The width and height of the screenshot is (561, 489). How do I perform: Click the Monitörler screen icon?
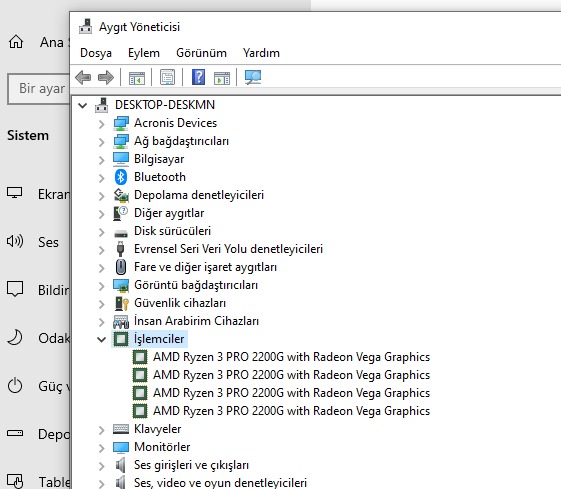point(121,447)
